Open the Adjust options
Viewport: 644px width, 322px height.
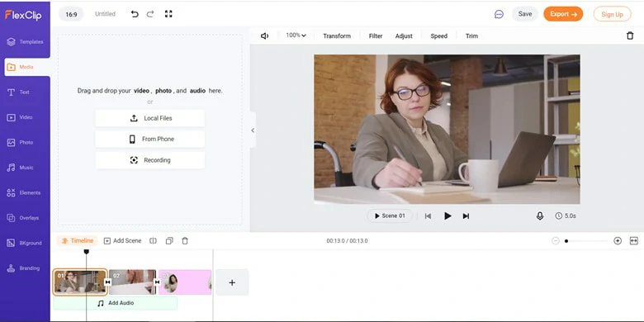pyautogui.click(x=404, y=36)
